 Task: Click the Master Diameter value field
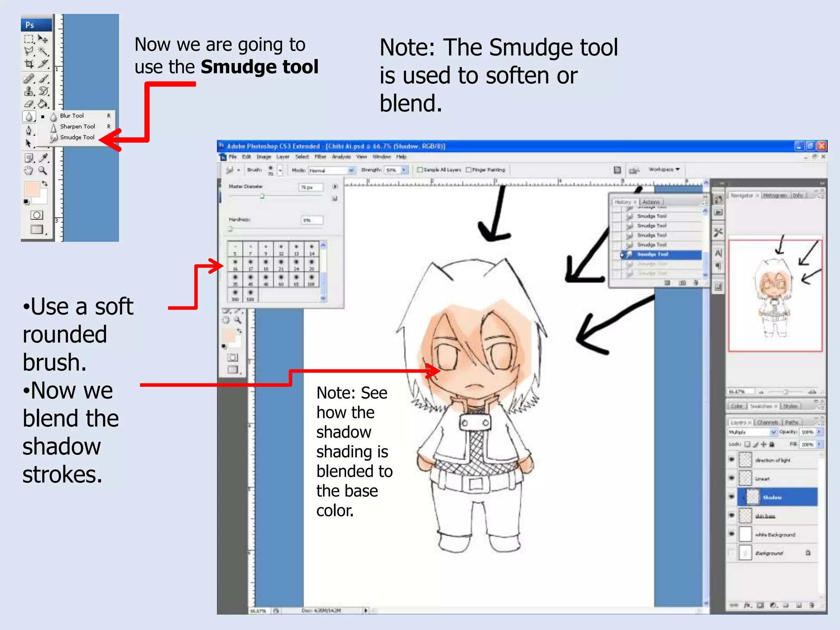(x=311, y=187)
